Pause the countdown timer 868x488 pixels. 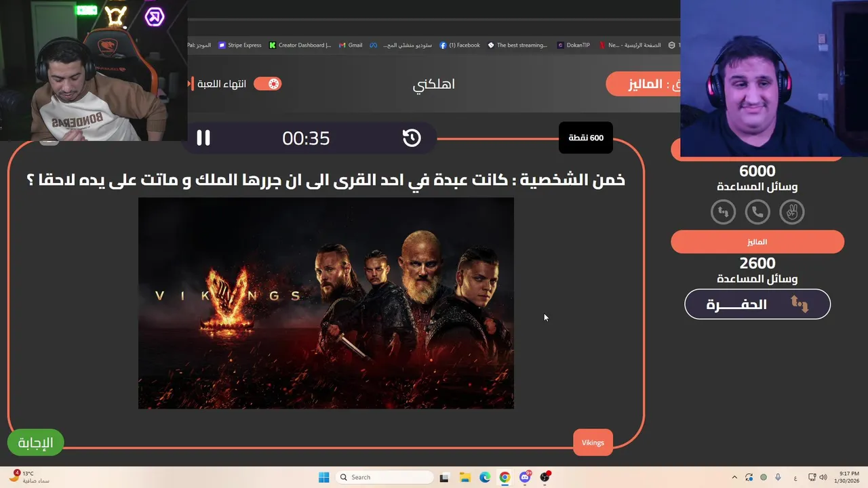[x=203, y=138]
